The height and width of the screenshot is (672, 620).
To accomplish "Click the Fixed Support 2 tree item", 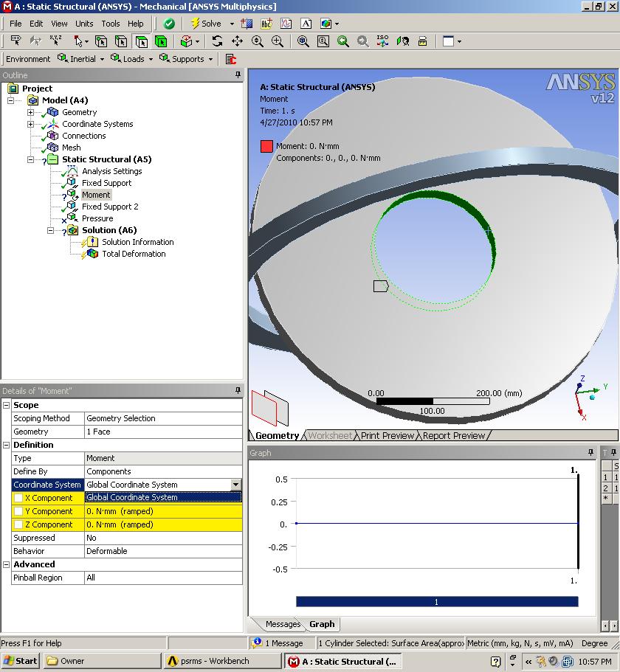I will pyautogui.click(x=110, y=207).
